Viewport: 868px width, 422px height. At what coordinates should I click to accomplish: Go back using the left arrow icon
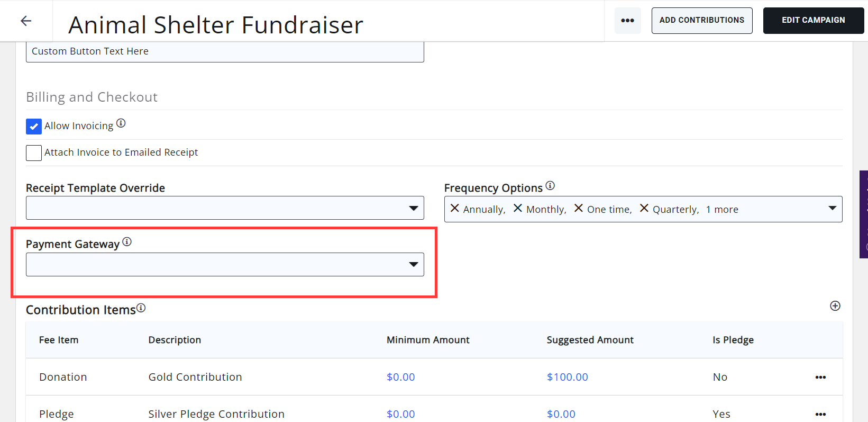pyautogui.click(x=26, y=21)
